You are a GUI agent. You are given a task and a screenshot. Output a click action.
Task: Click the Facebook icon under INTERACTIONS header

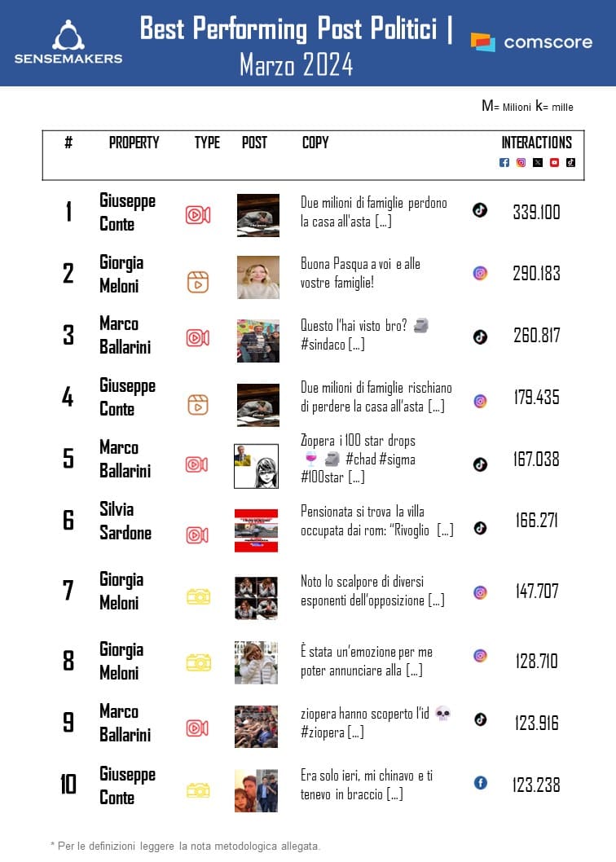504,162
